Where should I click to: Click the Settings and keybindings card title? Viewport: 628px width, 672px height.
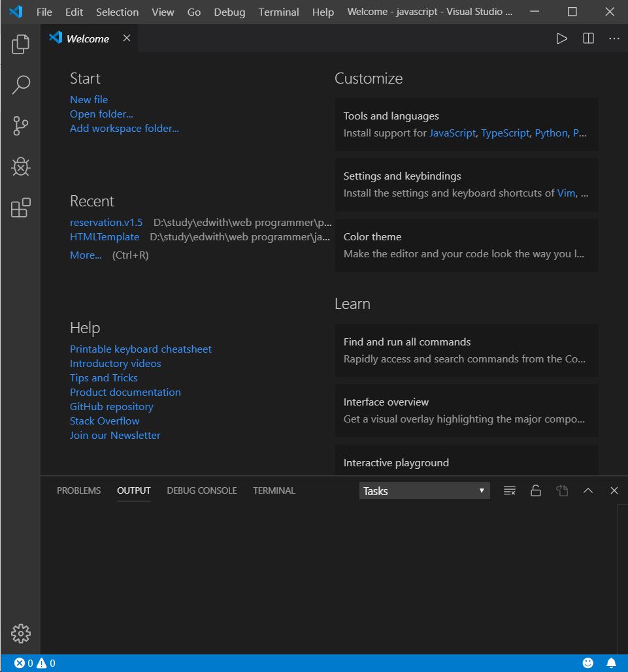[402, 176]
